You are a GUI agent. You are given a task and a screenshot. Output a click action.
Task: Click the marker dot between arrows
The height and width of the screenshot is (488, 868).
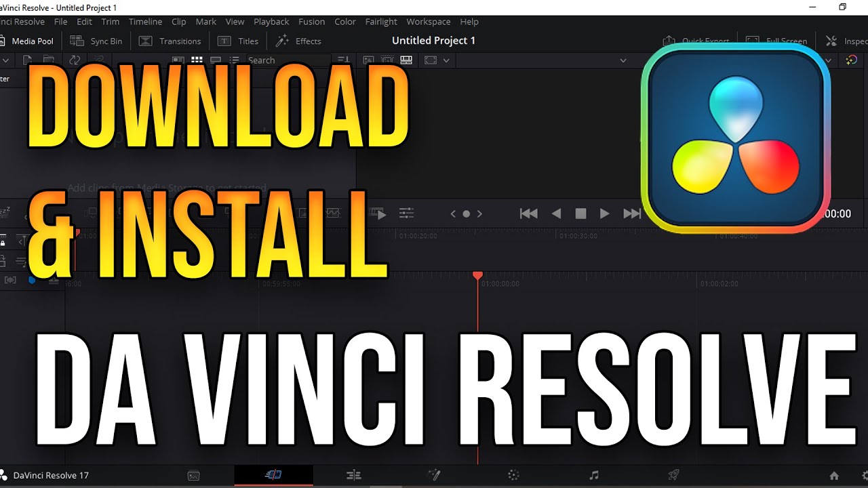coord(466,213)
